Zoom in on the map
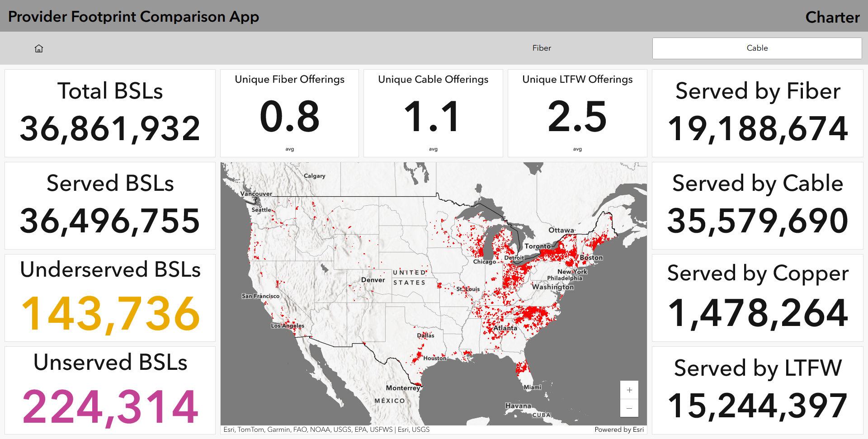 629,390
